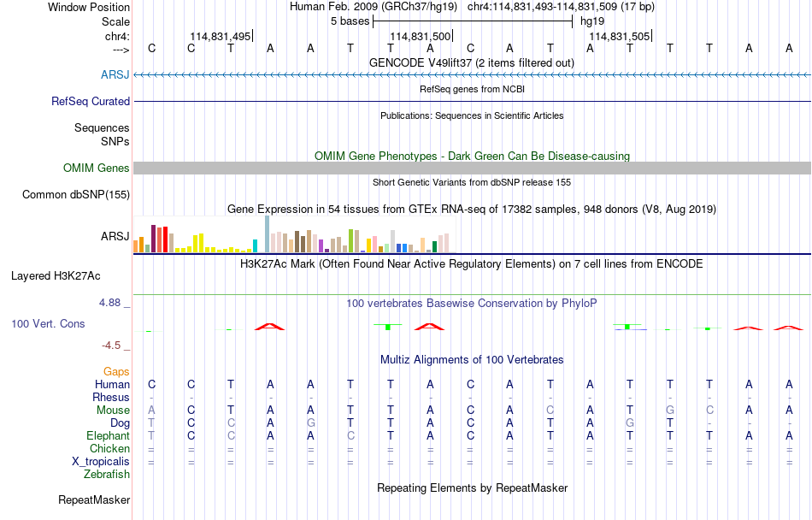The width and height of the screenshot is (812, 520).
Task: Click the Layered H3K27Ac track label
Action: point(56,275)
